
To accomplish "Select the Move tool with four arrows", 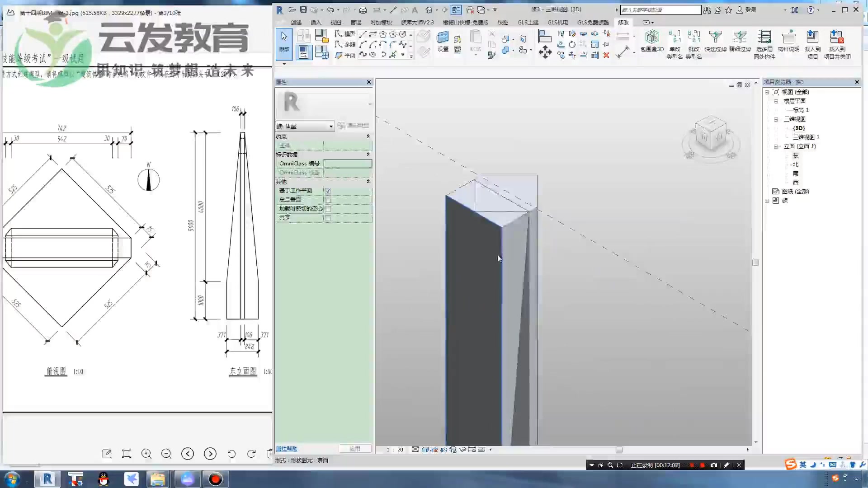I will tap(545, 52).
